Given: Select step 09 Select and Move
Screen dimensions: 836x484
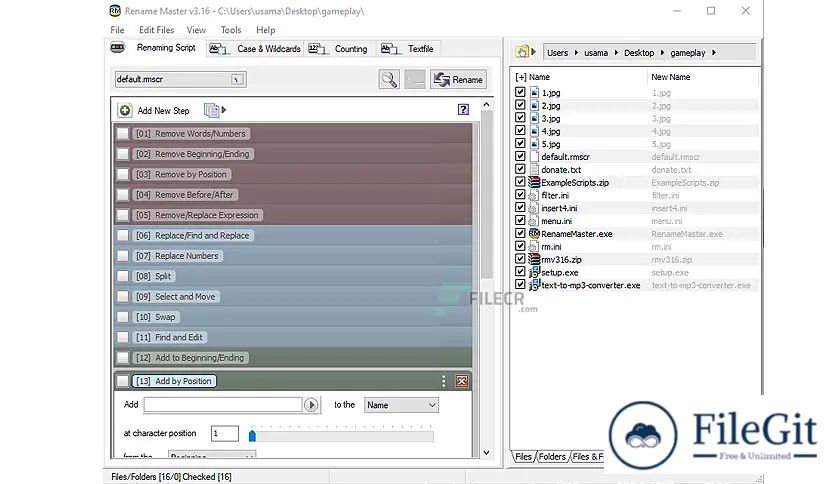Looking at the screenshot, I should click(176, 296).
